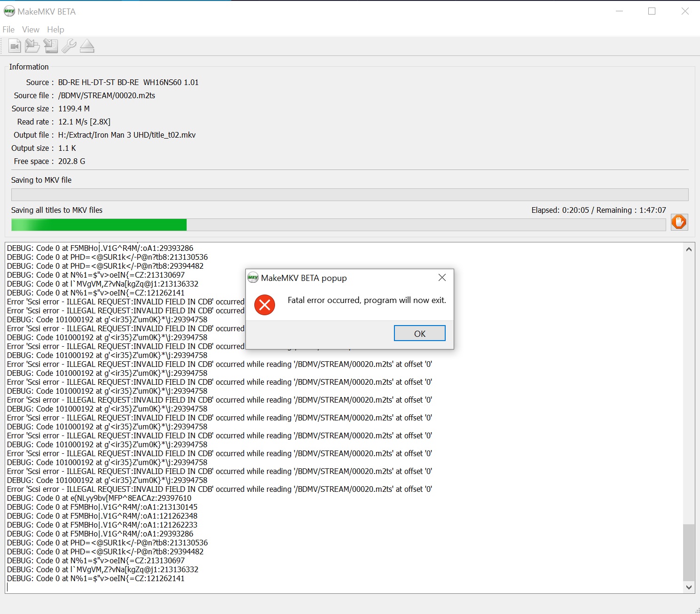Click the log scrollbar down arrow
Viewport: 700px width, 614px height.
(x=689, y=587)
